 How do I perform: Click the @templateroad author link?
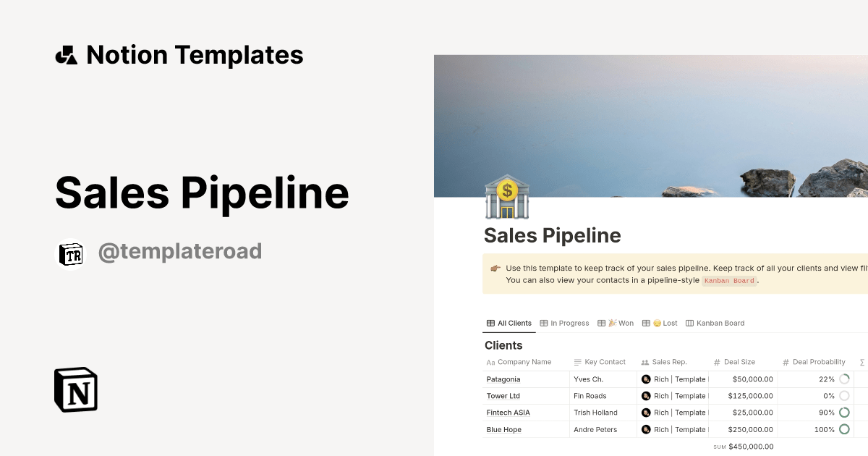point(179,252)
